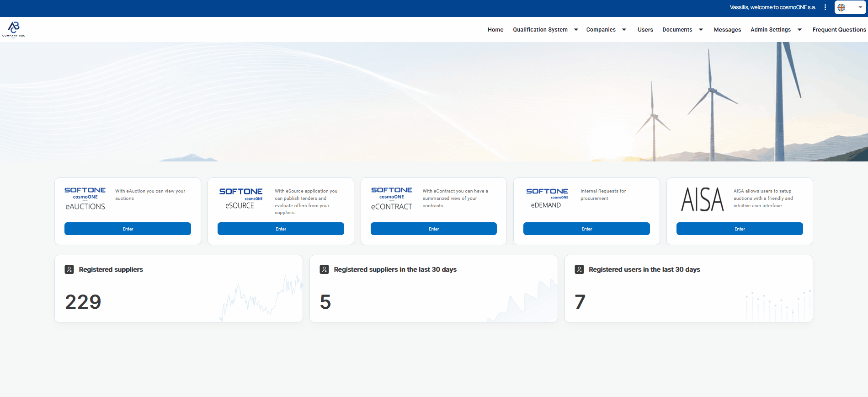
Task: Expand the Qualification System dropdown arrow
Action: tap(576, 30)
